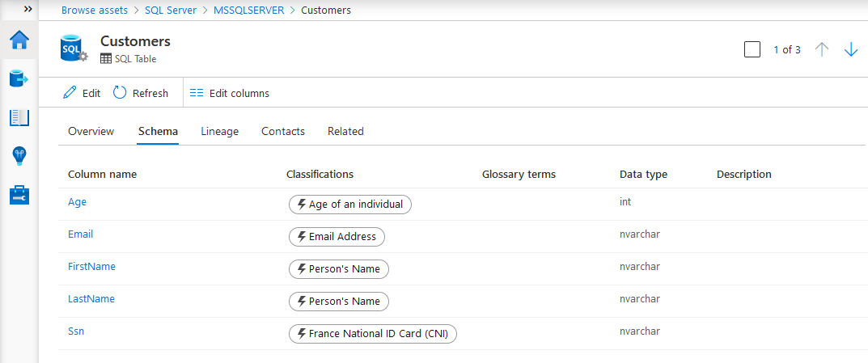The width and height of the screenshot is (868, 363).
Task: Open the Email column link
Action: (80, 234)
